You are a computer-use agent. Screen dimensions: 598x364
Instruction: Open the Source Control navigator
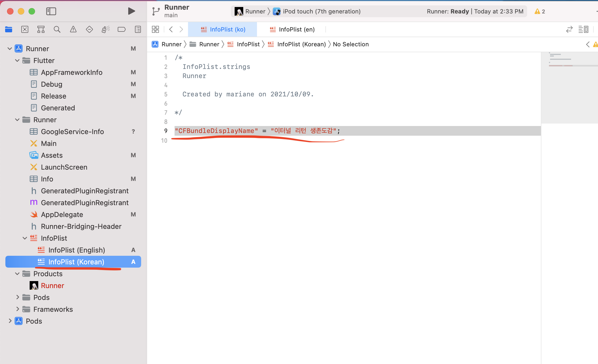25,29
